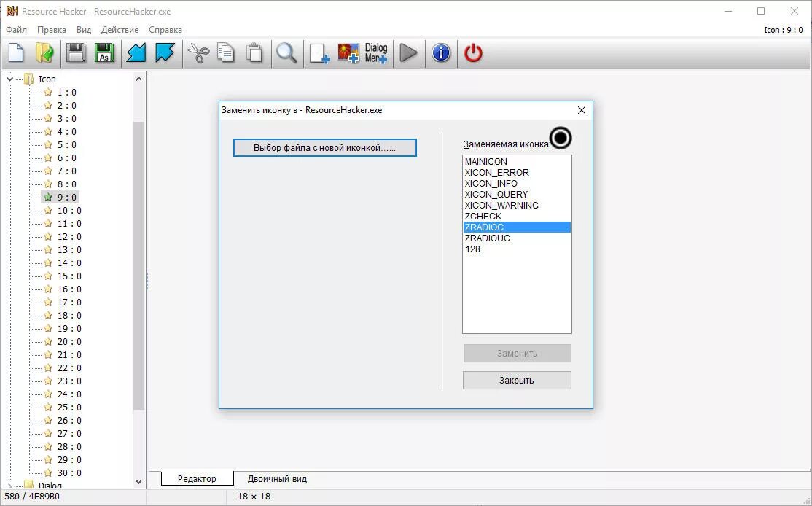This screenshot has width=812, height=506.
Task: Save file using the floppy disk icon
Action: [76, 52]
